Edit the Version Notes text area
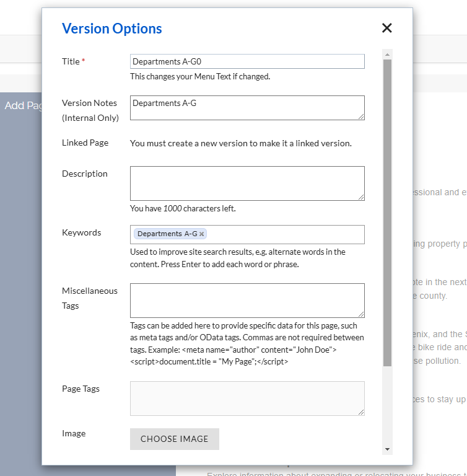 [x=247, y=108]
